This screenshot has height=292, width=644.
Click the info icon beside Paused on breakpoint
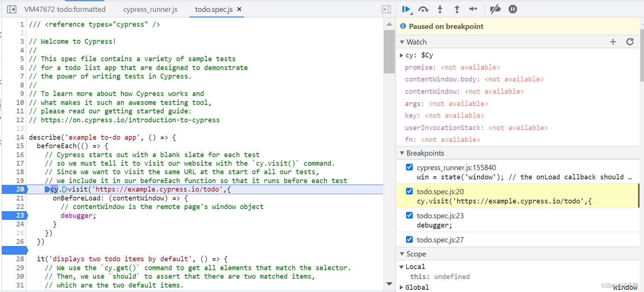point(403,26)
